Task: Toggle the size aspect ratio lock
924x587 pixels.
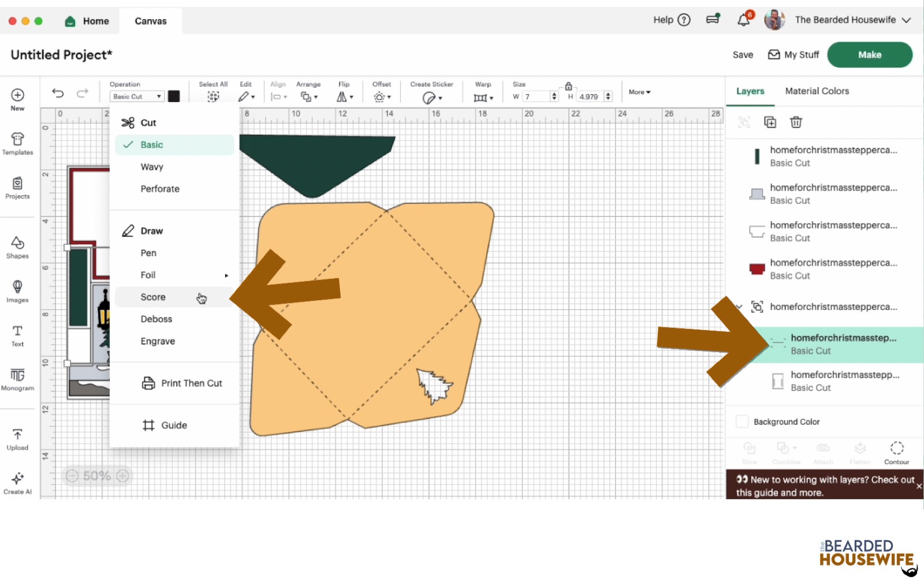Action: point(568,86)
